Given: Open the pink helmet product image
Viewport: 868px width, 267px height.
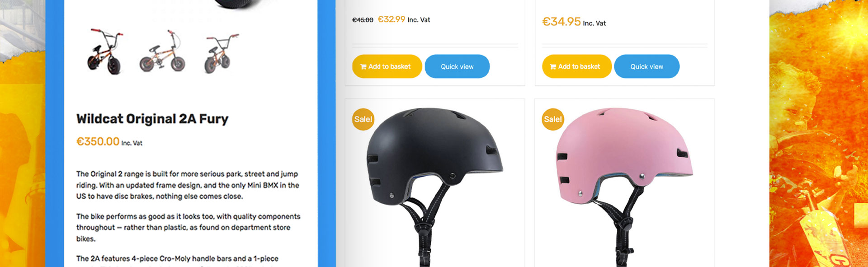Looking at the screenshot, I should [x=624, y=185].
